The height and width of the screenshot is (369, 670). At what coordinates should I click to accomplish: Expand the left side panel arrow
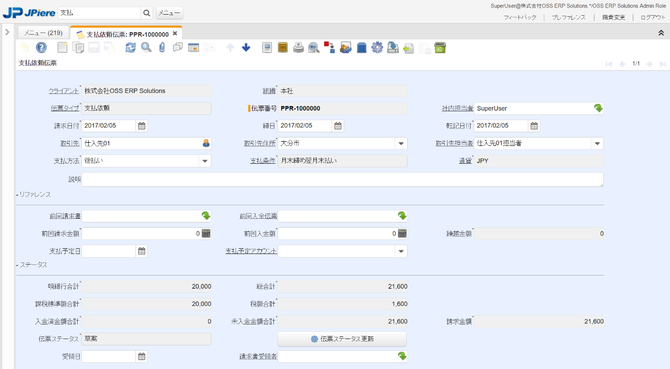7,32
